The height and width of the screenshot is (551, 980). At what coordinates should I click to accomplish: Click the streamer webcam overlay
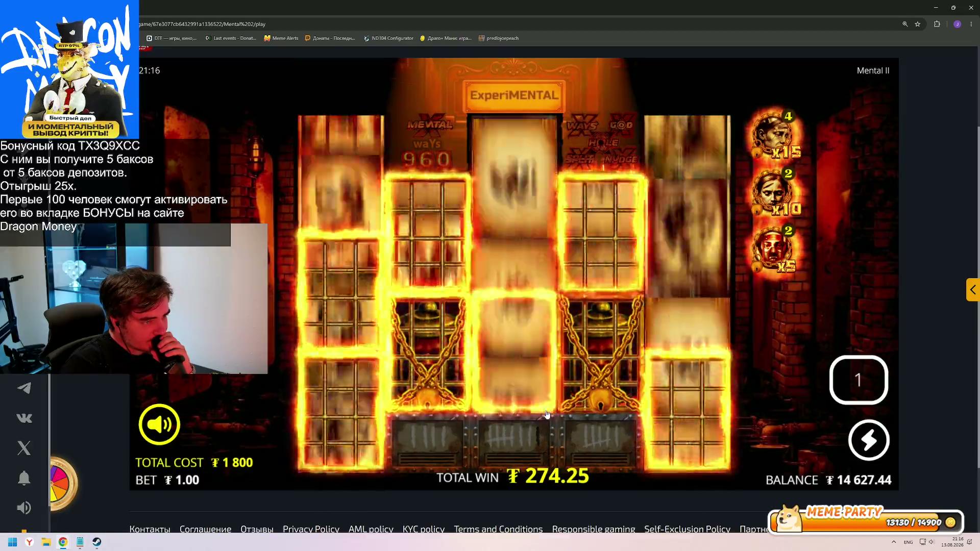(x=134, y=298)
